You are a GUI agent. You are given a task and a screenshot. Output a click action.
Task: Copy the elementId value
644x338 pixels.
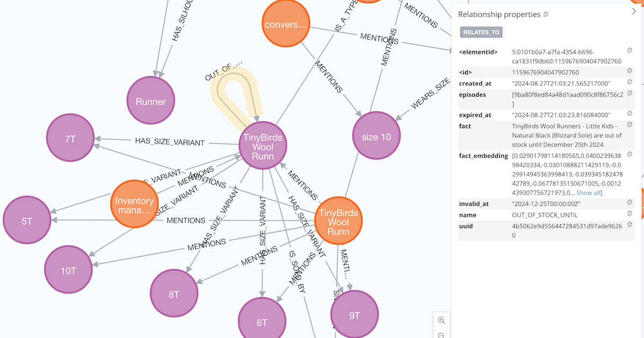[x=630, y=51]
